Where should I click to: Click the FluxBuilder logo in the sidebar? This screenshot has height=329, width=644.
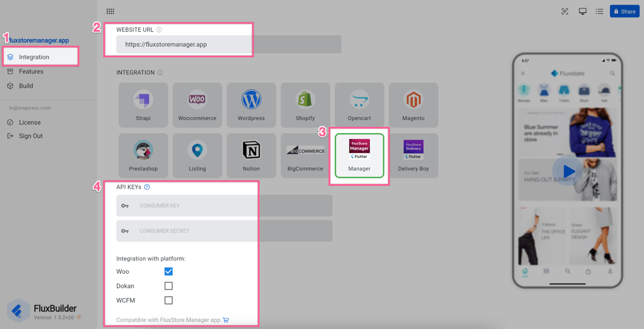18,311
